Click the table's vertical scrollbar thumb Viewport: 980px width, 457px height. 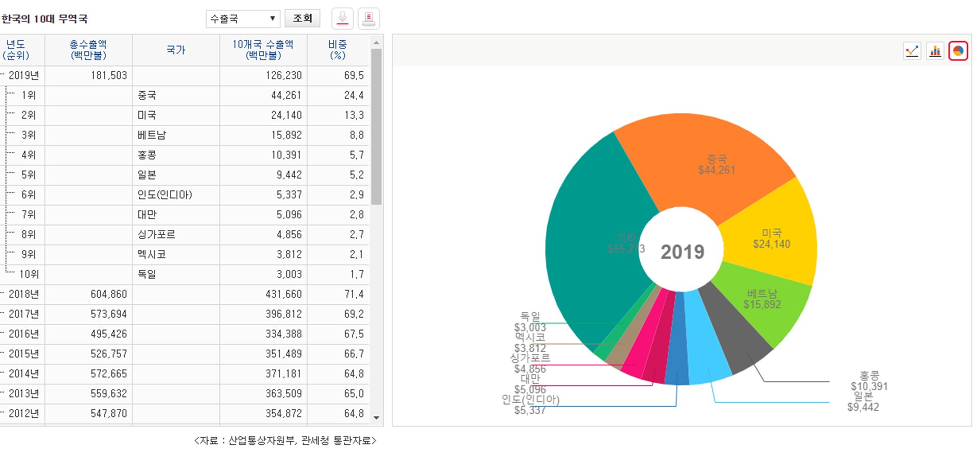(376, 126)
